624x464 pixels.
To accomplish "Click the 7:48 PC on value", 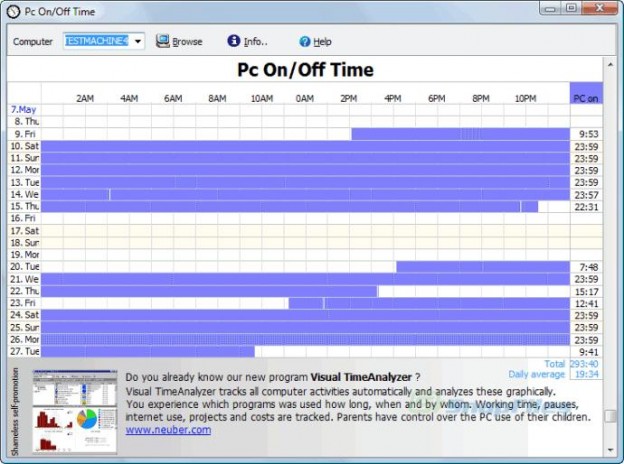I will click(589, 267).
